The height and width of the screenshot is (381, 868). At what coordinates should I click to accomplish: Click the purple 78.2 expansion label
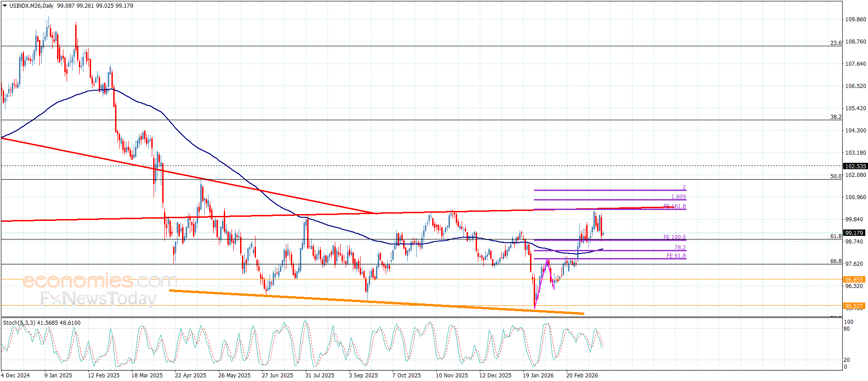click(x=680, y=248)
